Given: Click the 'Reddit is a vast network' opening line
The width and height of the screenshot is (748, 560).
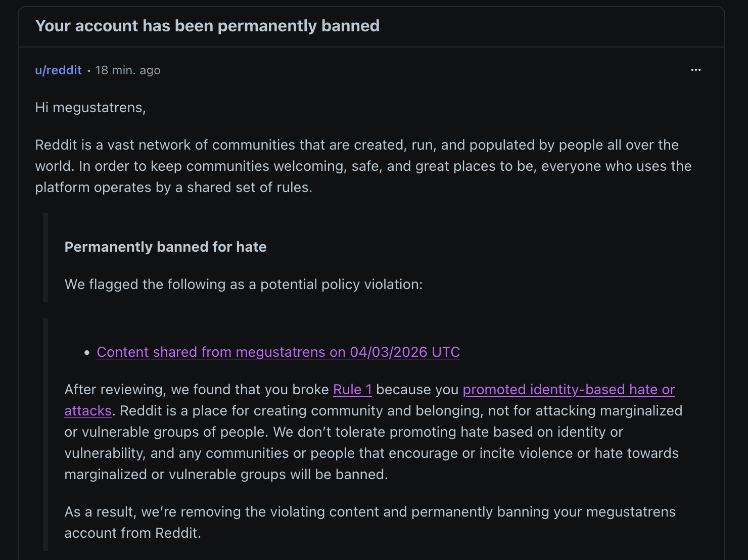Looking at the screenshot, I should click(x=356, y=145).
